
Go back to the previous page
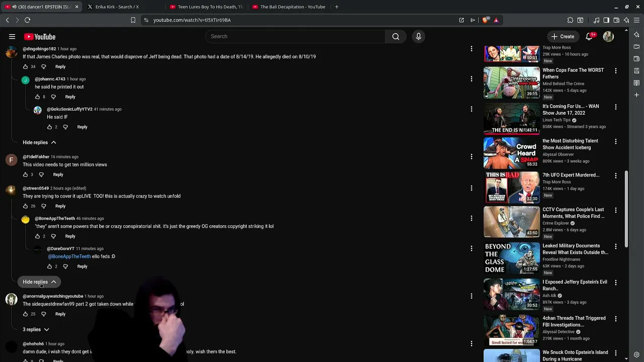tap(7, 20)
